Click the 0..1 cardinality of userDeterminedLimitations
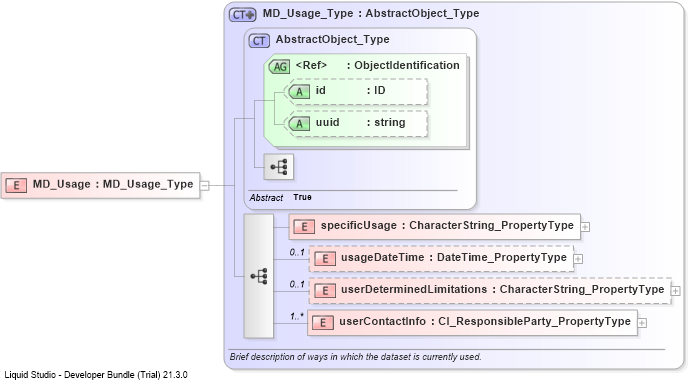This screenshot has width=688, height=380. [297, 285]
